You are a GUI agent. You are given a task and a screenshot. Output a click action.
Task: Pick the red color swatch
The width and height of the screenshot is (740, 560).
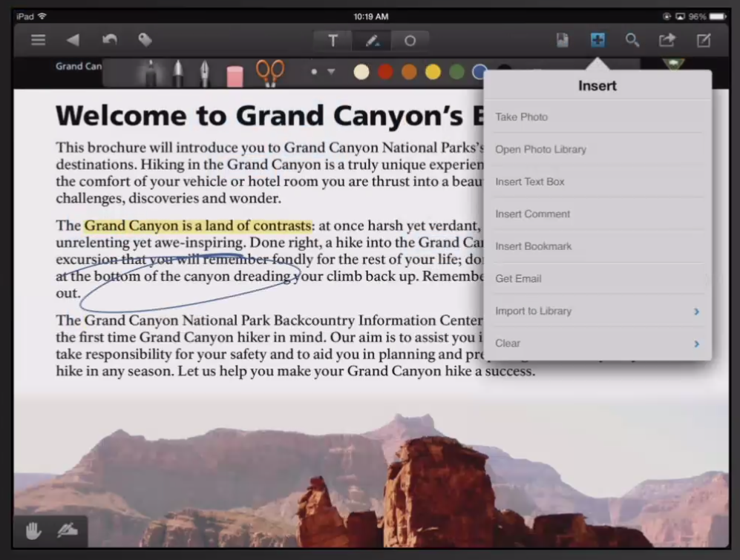coord(385,72)
